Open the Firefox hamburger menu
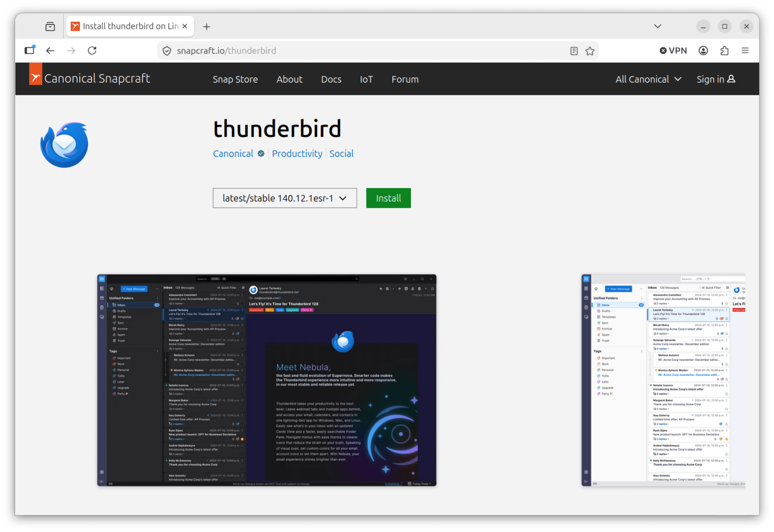 pos(745,50)
